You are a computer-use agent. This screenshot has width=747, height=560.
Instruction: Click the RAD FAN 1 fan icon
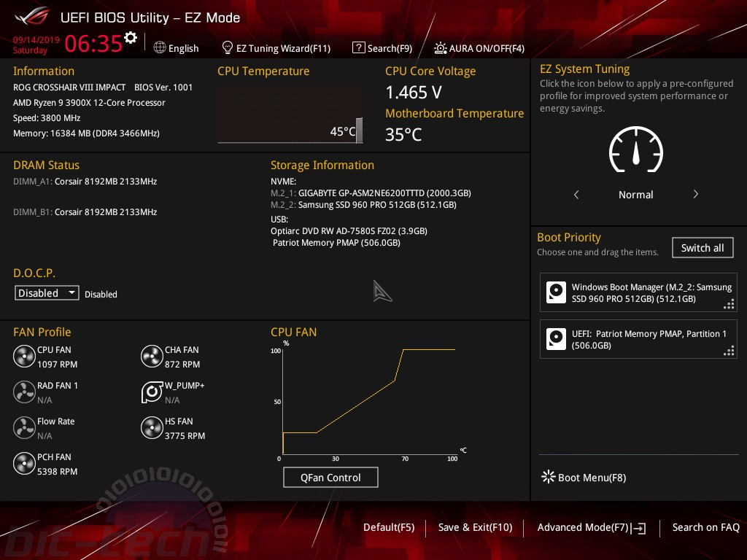24,392
